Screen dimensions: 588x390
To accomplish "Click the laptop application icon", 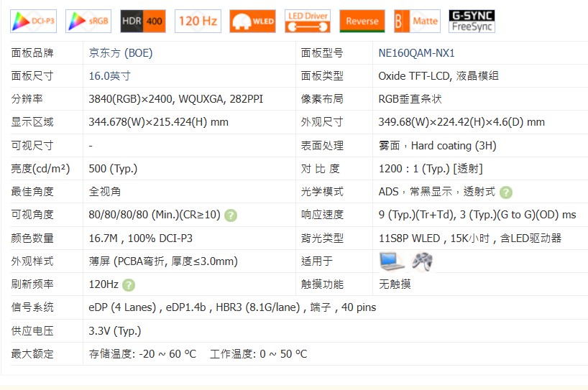I will [x=392, y=261].
